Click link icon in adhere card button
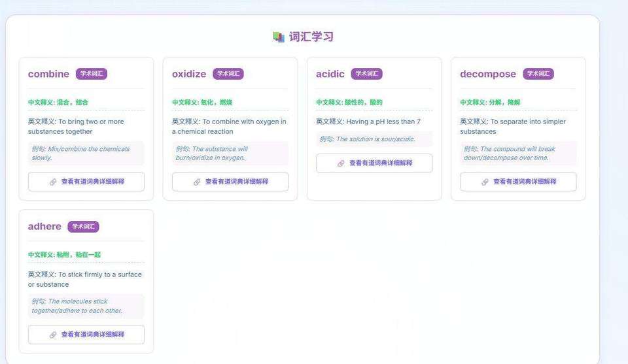This screenshot has height=364, width=628. pos(53,335)
